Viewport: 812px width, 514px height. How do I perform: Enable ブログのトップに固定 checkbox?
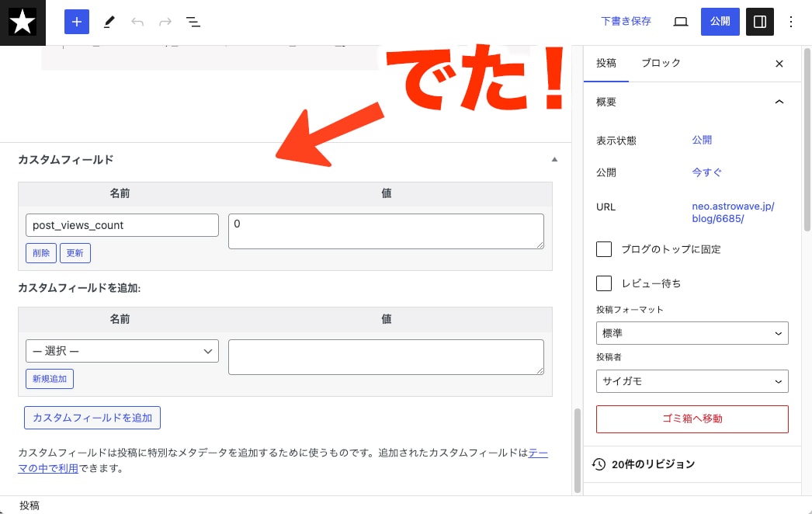(604, 249)
